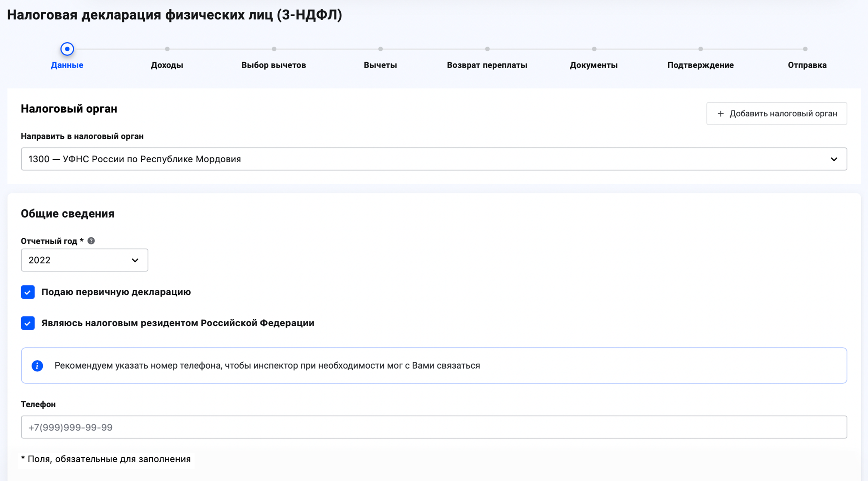Select the Отправка step

[807, 65]
